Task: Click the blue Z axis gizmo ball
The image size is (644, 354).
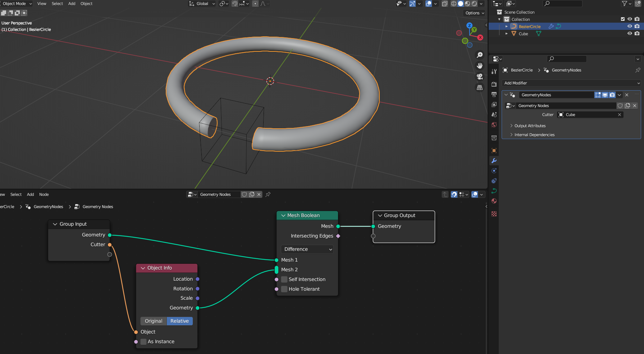Action: (469, 26)
